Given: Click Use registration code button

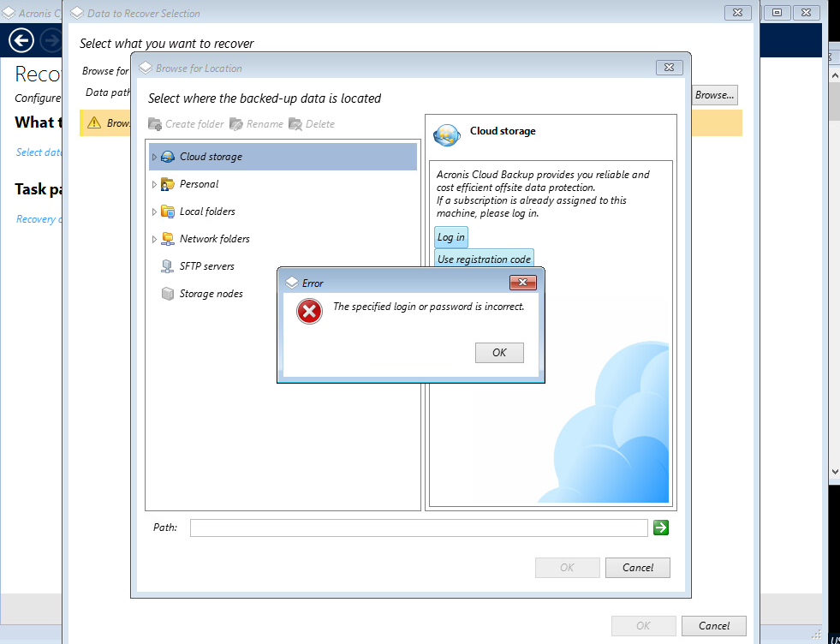Looking at the screenshot, I should point(484,259).
